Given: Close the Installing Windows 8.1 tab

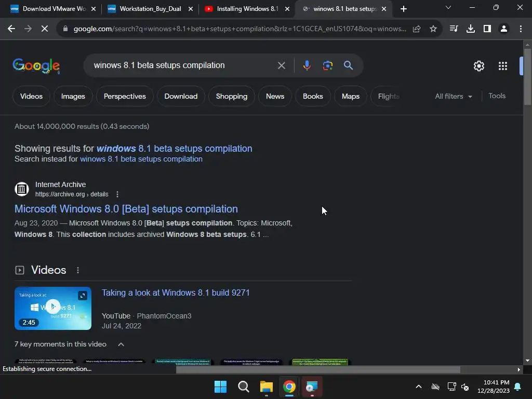Looking at the screenshot, I should coord(287,9).
